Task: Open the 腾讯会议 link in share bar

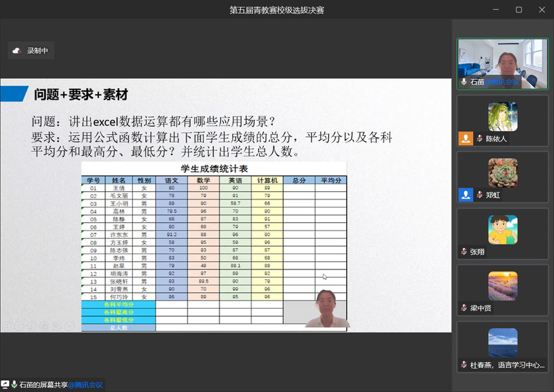Action: point(85,384)
